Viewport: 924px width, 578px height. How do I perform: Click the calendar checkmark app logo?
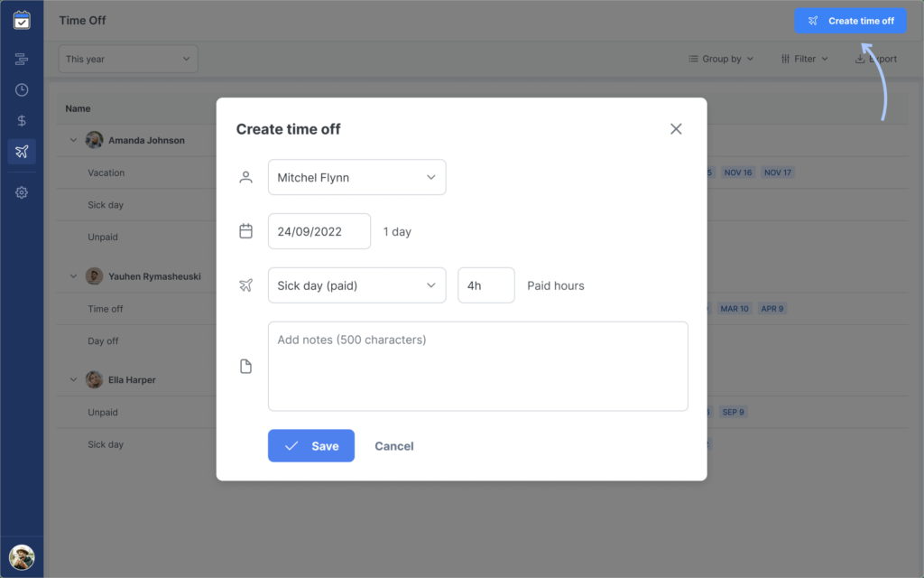tap(22, 20)
